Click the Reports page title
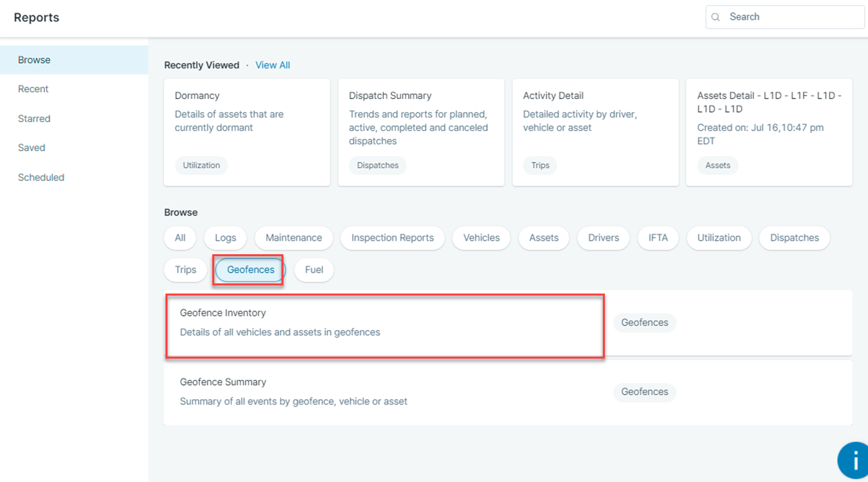This screenshot has height=482, width=868. click(x=37, y=18)
